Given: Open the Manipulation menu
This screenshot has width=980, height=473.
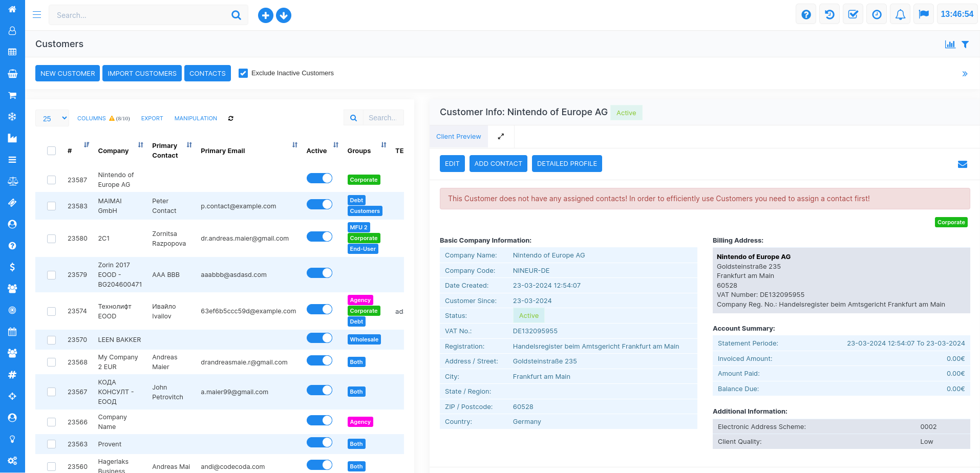Looking at the screenshot, I should (x=196, y=118).
